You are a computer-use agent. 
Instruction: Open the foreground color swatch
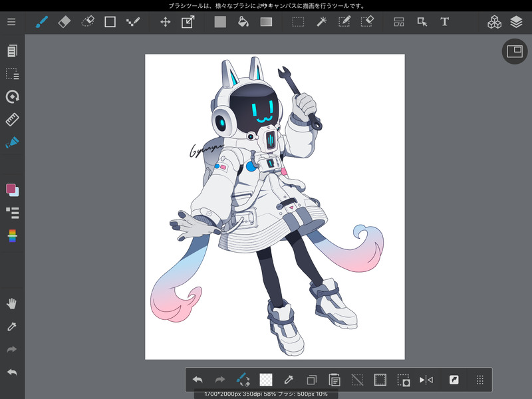click(11, 189)
